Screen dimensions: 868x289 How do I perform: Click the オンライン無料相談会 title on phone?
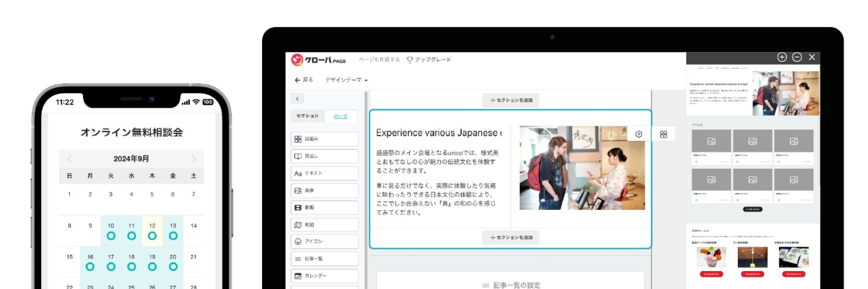pyautogui.click(x=131, y=132)
